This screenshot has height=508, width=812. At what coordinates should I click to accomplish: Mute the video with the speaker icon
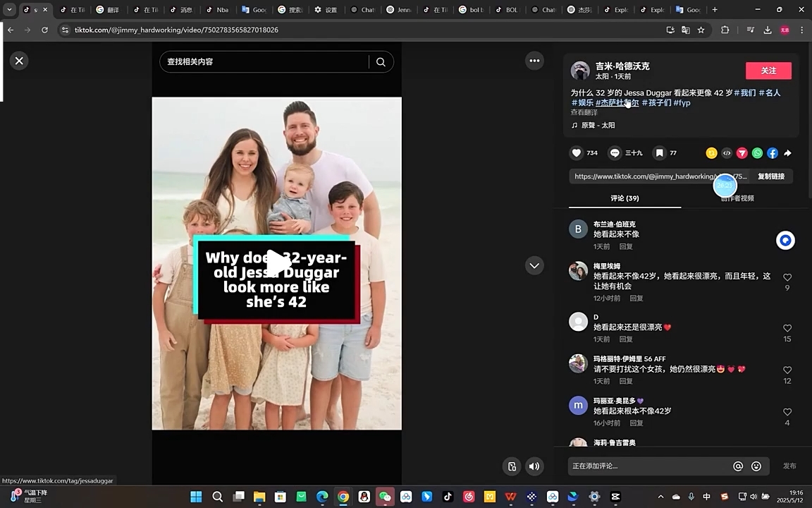click(x=534, y=466)
